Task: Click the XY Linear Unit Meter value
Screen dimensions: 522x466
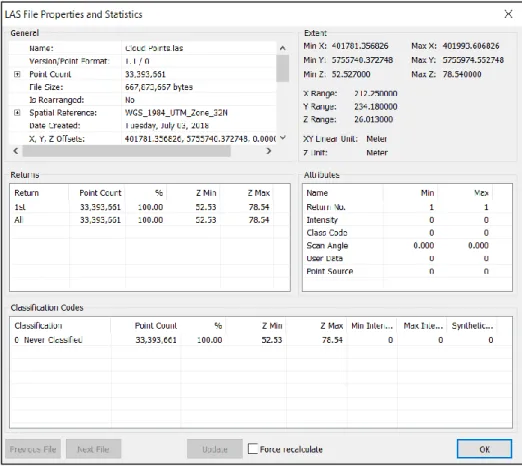Action: point(377,139)
